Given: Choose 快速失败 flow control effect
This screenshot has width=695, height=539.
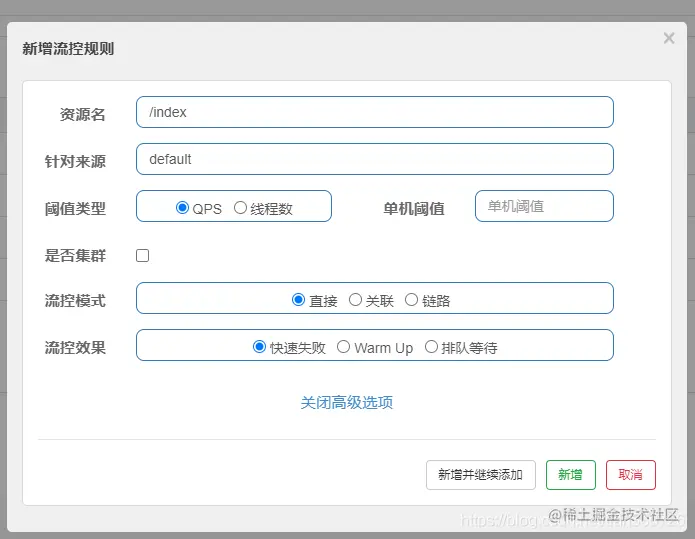Looking at the screenshot, I should tap(259, 347).
